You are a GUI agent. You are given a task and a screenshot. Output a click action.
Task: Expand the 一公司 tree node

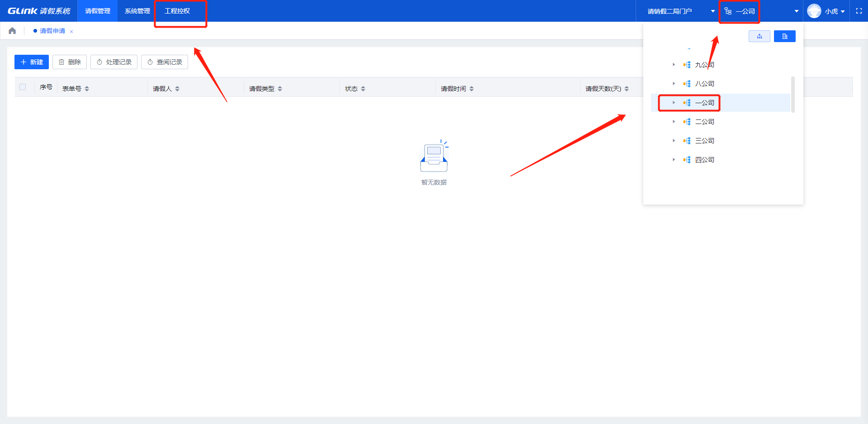pos(674,103)
